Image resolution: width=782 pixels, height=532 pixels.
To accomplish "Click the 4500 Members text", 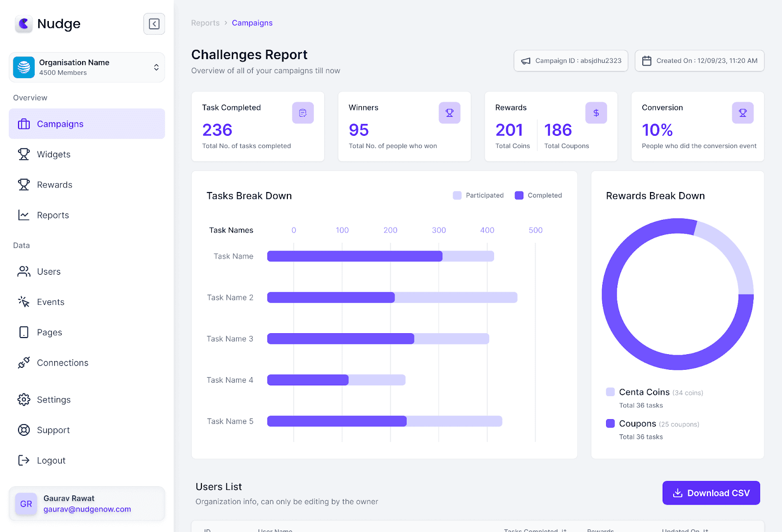I will click(63, 73).
